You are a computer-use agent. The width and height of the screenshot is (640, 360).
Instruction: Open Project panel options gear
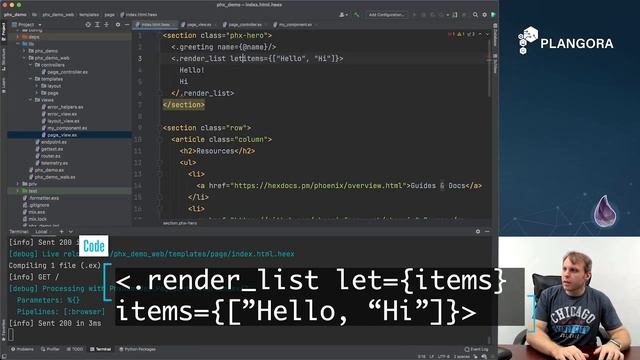pyautogui.click(x=118, y=25)
